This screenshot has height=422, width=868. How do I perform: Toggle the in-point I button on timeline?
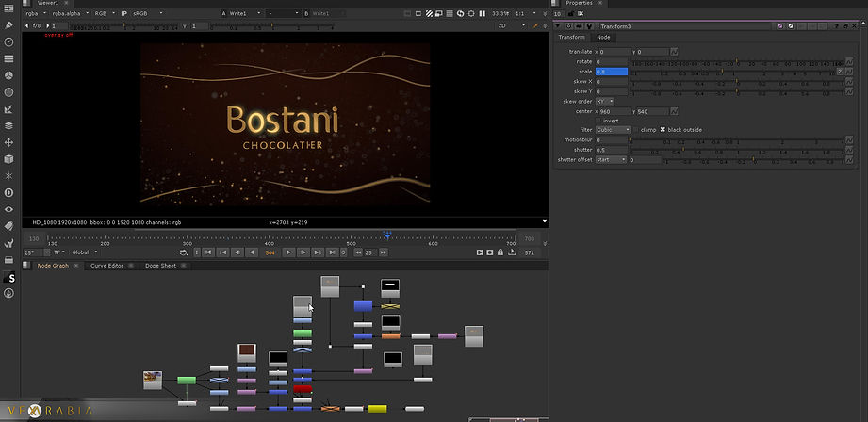click(197, 252)
